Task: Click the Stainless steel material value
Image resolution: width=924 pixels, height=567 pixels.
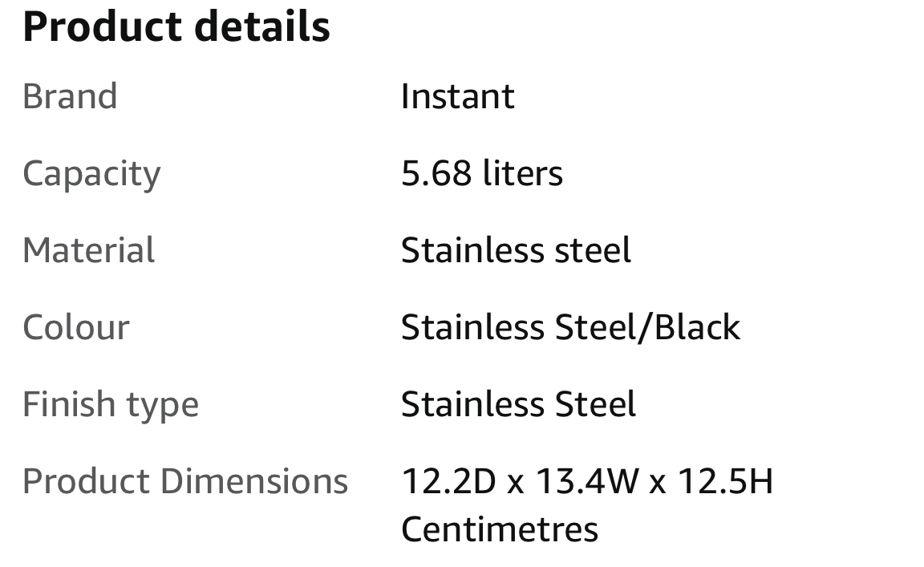Action: [x=517, y=250]
